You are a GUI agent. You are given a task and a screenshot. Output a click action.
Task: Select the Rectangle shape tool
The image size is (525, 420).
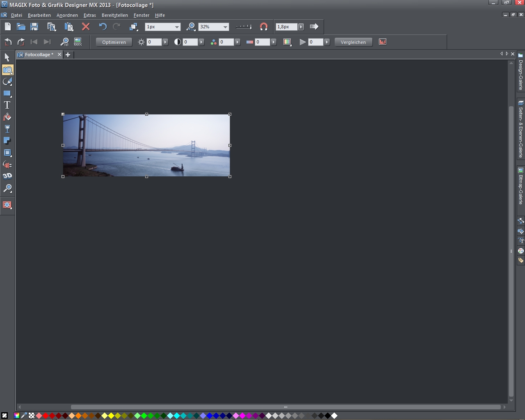tap(7, 94)
